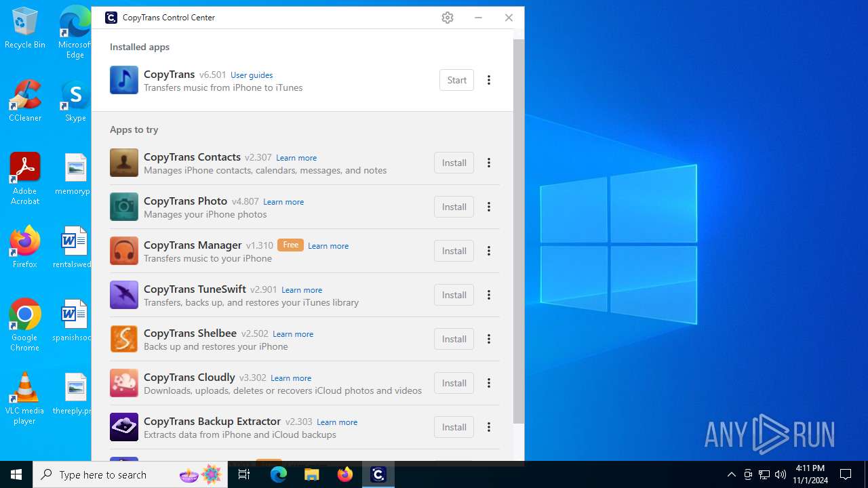Open Learn more for CopyTrans Backup Extractor
Viewport: 868px width, 488px height.
click(x=337, y=422)
